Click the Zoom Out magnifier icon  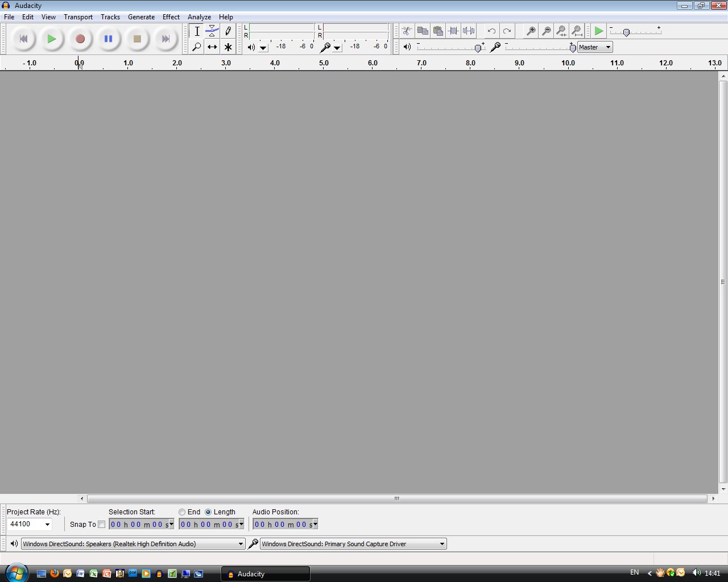point(546,31)
